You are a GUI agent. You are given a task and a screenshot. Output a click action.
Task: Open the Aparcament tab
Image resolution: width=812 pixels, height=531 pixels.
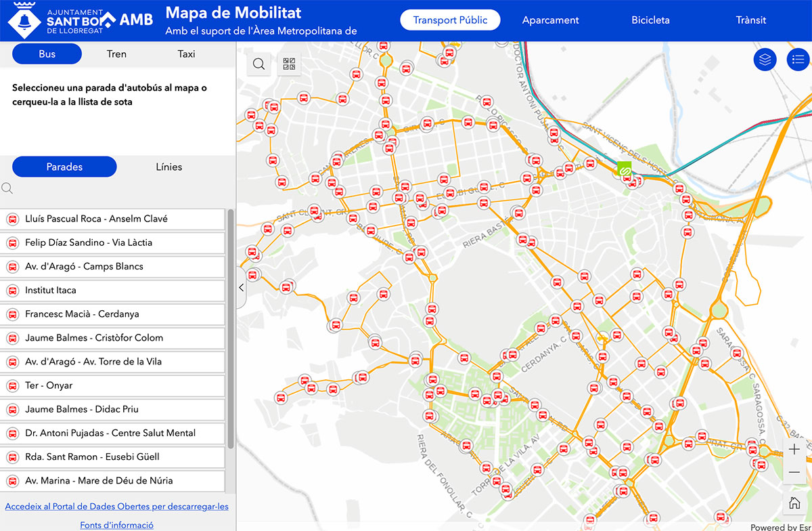(550, 20)
